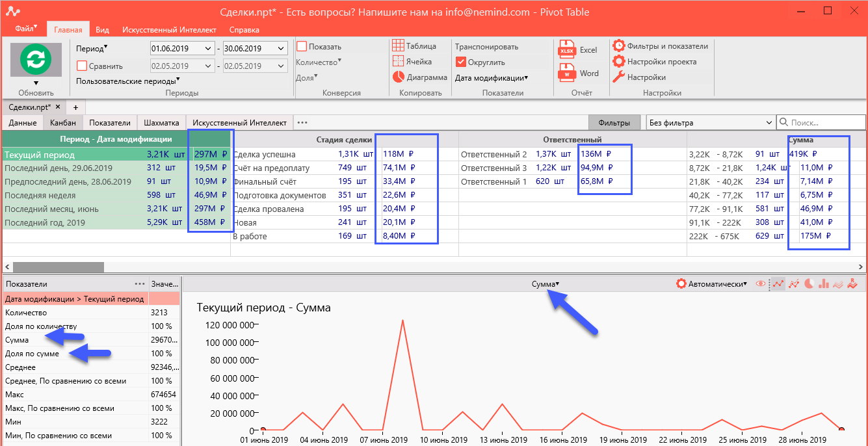Click the Фильтры button
Image resolution: width=868 pixels, height=446 pixels.
(614, 122)
